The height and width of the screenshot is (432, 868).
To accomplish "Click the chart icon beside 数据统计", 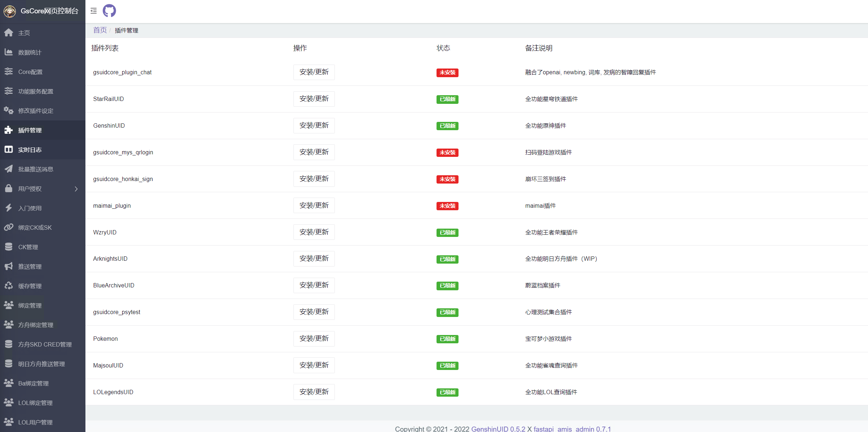I will tap(9, 52).
